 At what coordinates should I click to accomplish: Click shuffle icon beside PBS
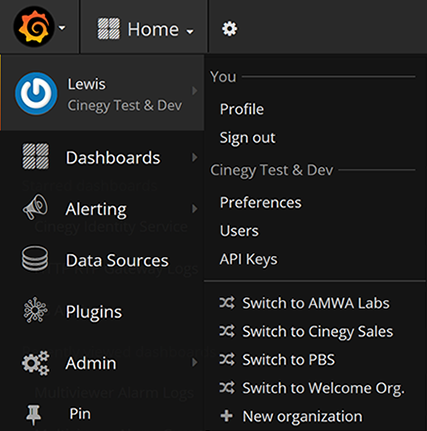[x=227, y=359]
